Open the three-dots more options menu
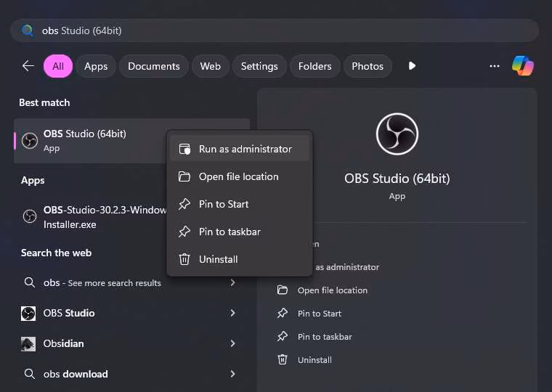The height and width of the screenshot is (392, 552). (495, 66)
